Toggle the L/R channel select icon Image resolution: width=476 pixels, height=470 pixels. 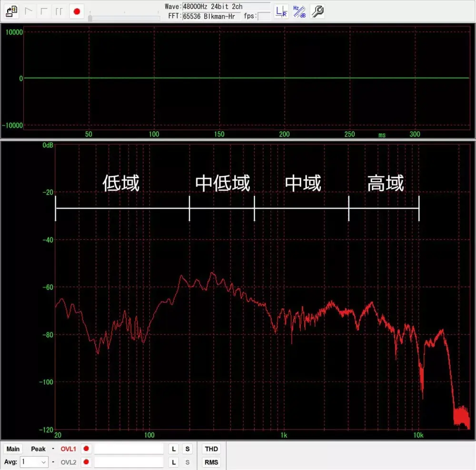pos(281,11)
